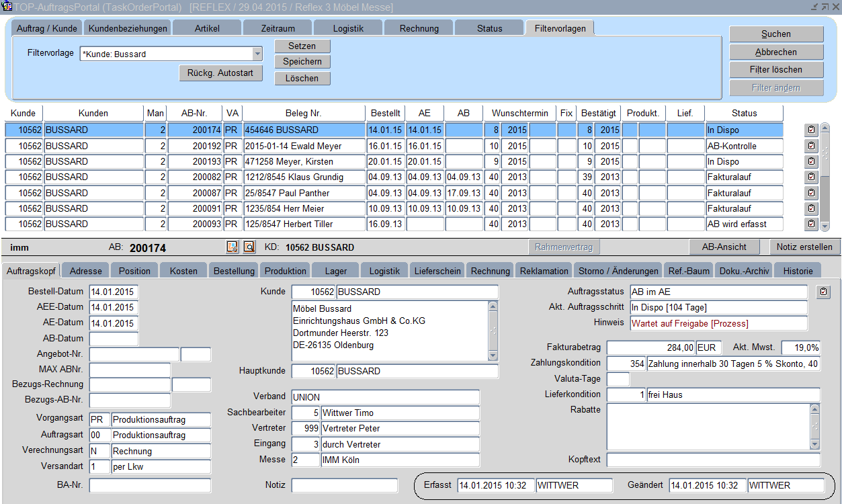Click the Notiz erstellen button
This screenshot has width=842, height=504.
point(804,247)
